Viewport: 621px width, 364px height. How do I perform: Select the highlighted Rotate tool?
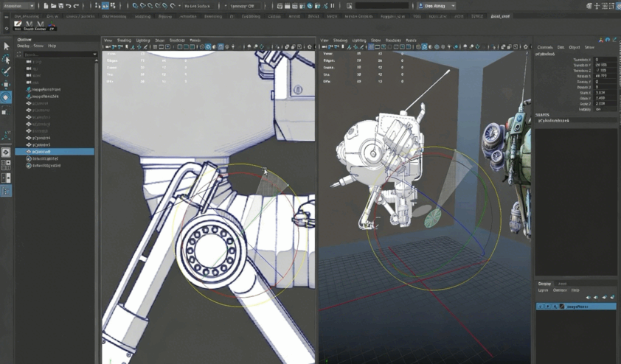[6, 97]
